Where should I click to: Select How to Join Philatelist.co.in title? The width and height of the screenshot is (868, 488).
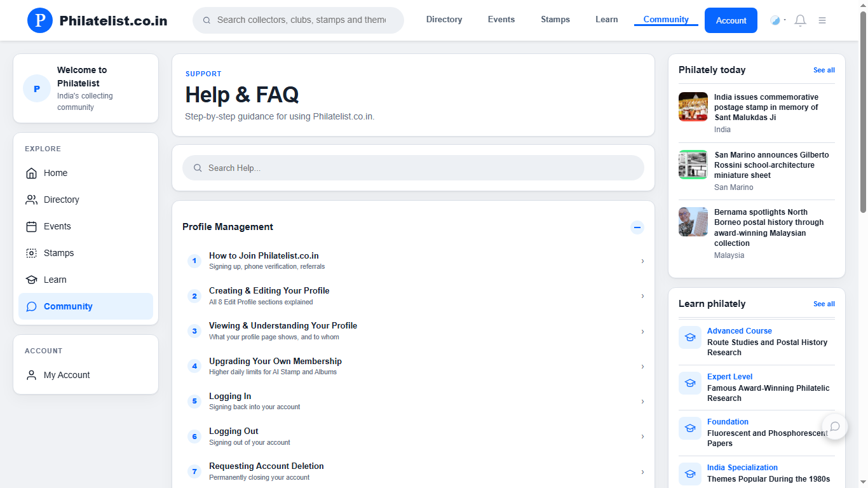pyautogui.click(x=264, y=256)
